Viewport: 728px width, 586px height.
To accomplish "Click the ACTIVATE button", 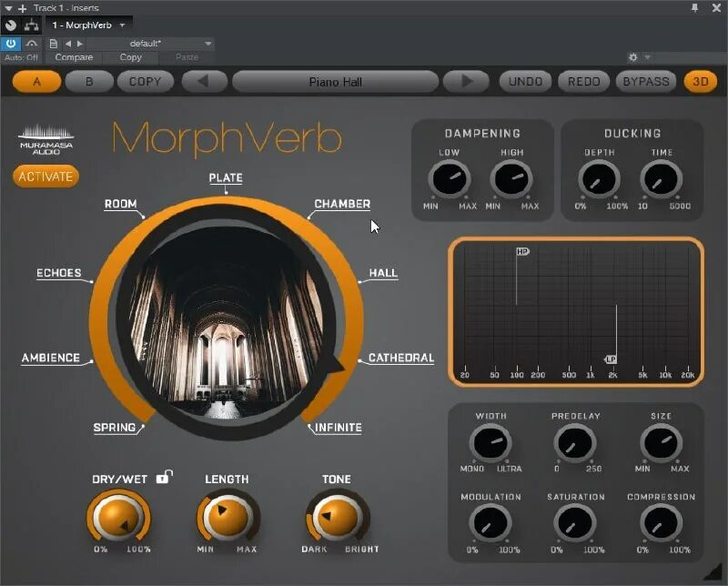I will pos(45,177).
